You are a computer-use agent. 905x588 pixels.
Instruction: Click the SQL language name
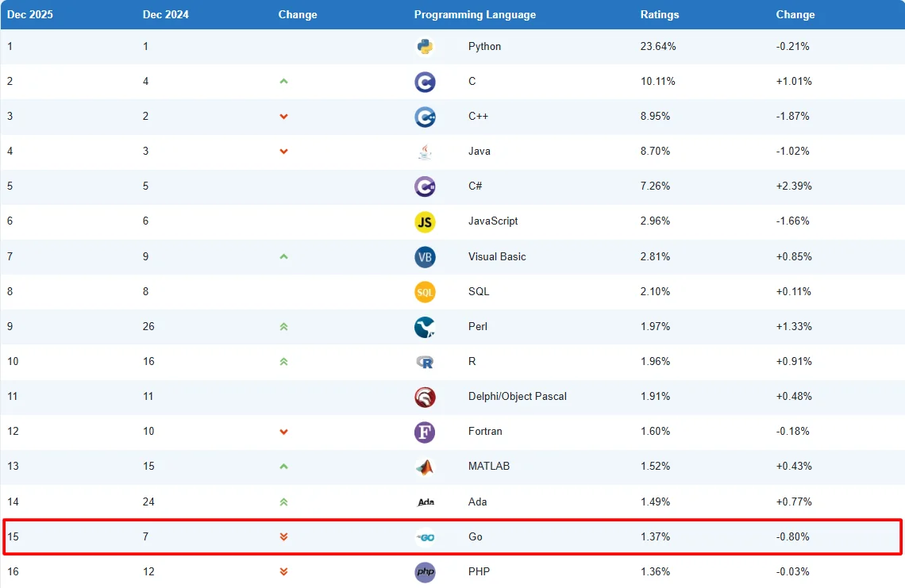(479, 291)
